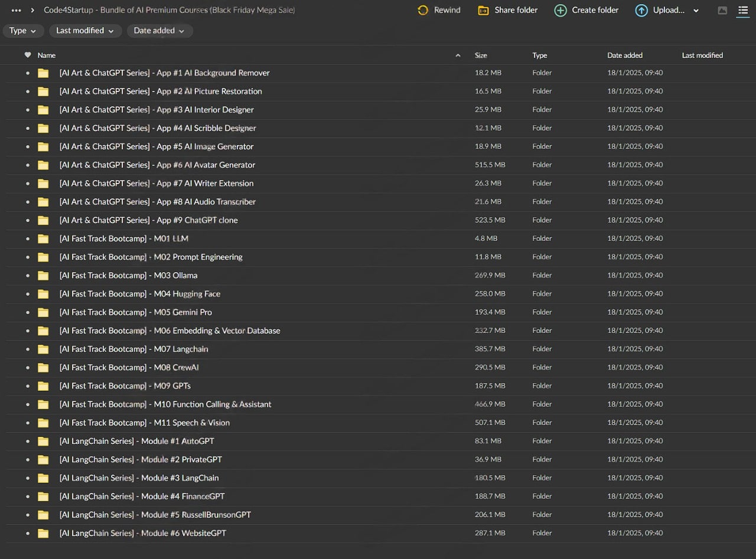Screen dimensions: 756x559
Task: Open the Last modified filter dropdown
Action: (85, 31)
